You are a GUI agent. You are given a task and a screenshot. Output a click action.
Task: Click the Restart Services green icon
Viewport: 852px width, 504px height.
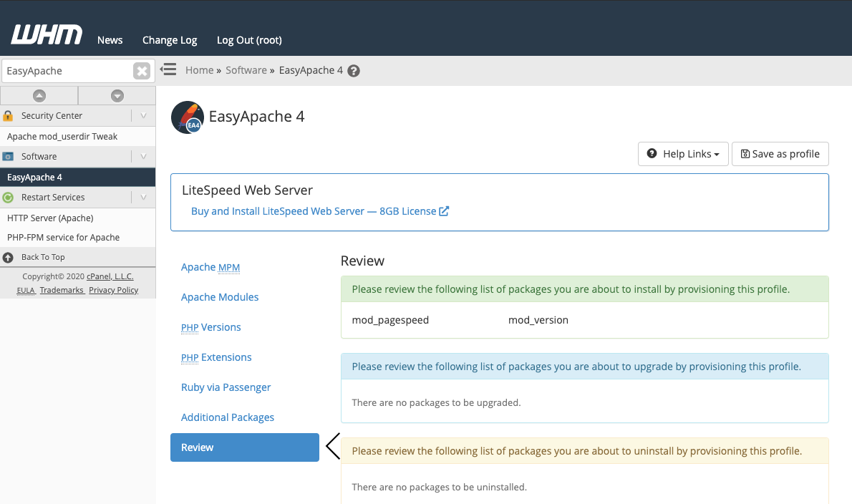8,197
